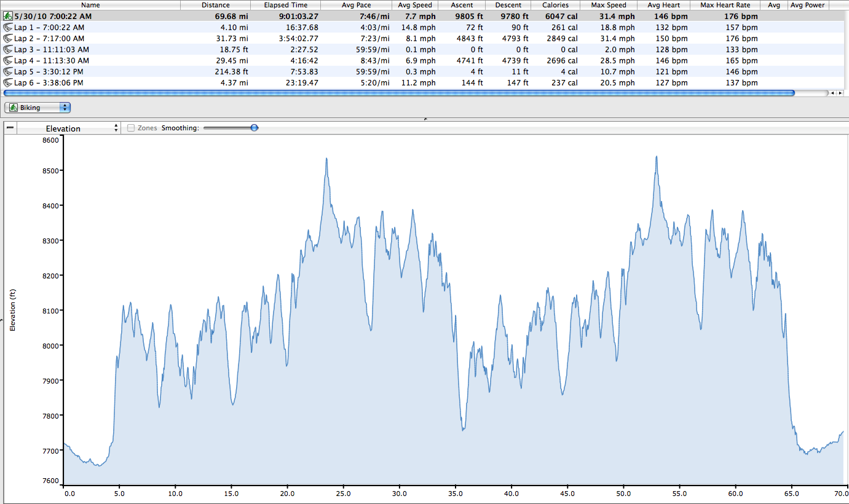This screenshot has height=504, width=849.
Task: Click the minus icon beside Elevation
Action: [x=10, y=128]
